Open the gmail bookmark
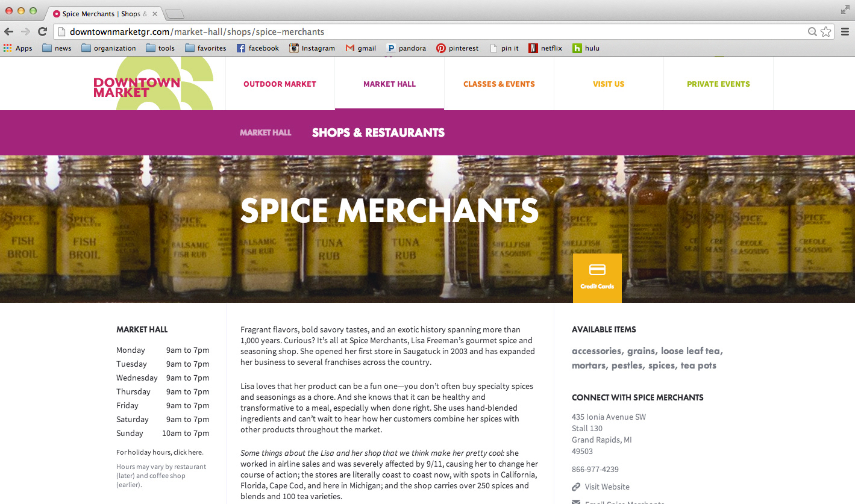This screenshot has height=504, width=855. click(x=361, y=48)
